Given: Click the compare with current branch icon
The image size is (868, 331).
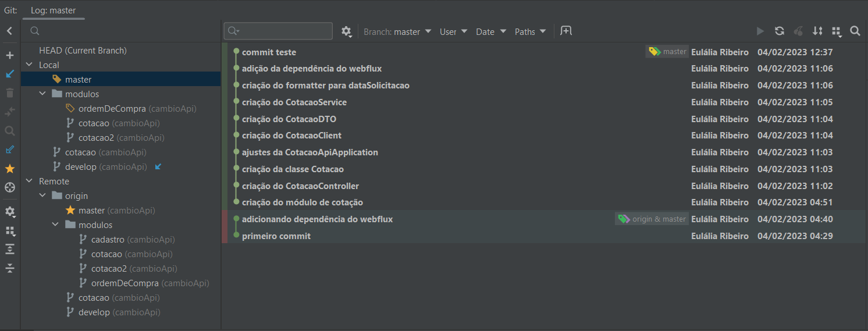Looking at the screenshot, I should (9, 112).
